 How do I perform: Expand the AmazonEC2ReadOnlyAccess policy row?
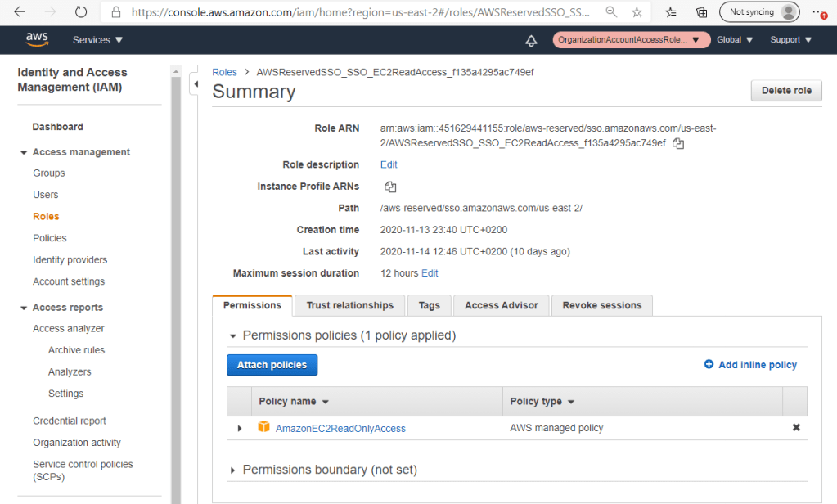pos(240,428)
